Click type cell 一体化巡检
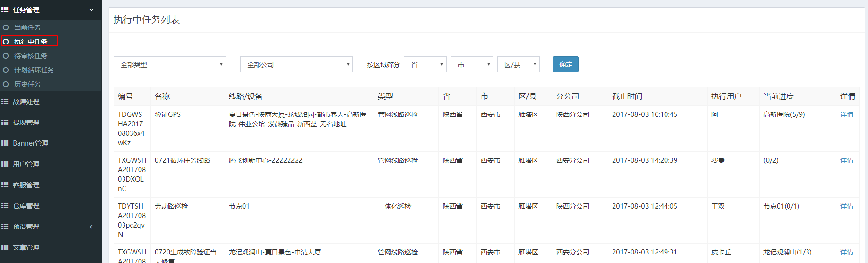Image resolution: width=868 pixels, height=263 pixels. pyautogui.click(x=395, y=206)
